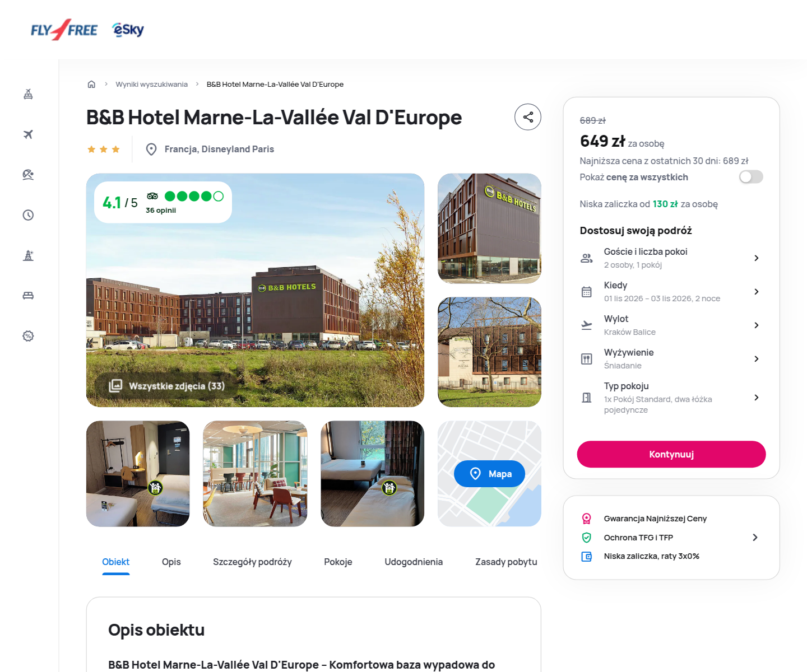
Task: View Wszystkie zdjęcia (33) gallery
Action: 167,386
